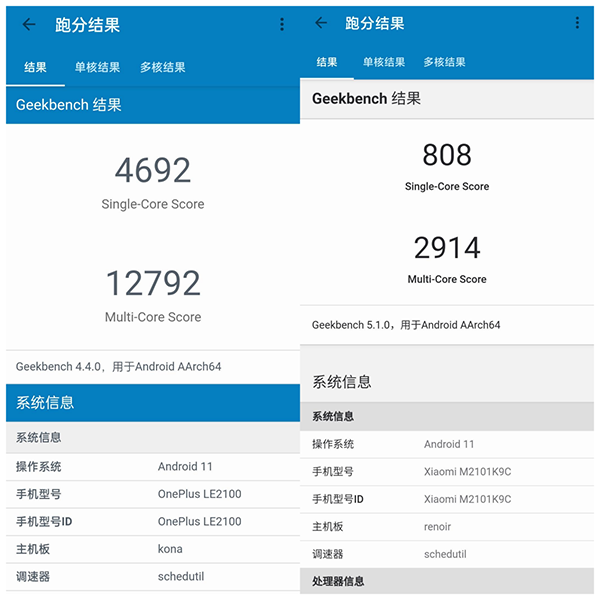Tap the 4692 Single-Core Score
Viewport: 600px width, 600px height.
152,171
